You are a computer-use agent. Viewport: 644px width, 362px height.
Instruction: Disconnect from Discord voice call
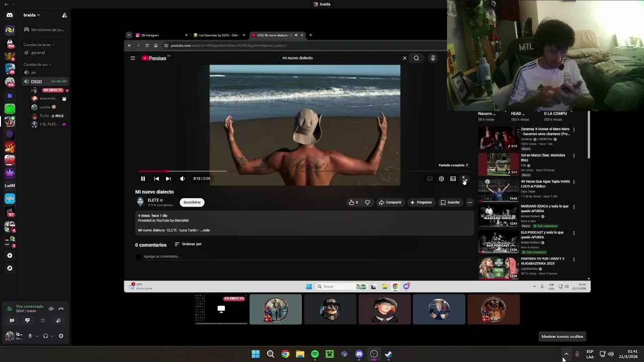pos(61,309)
